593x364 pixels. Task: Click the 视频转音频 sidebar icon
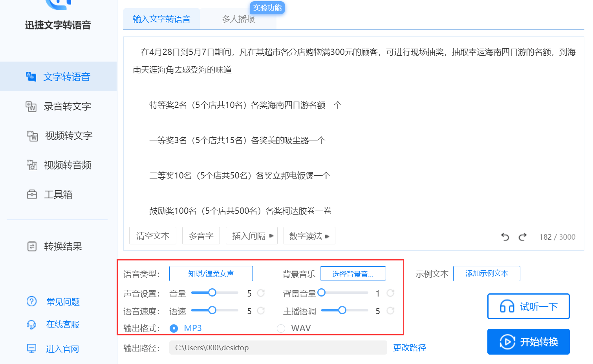[32, 165]
